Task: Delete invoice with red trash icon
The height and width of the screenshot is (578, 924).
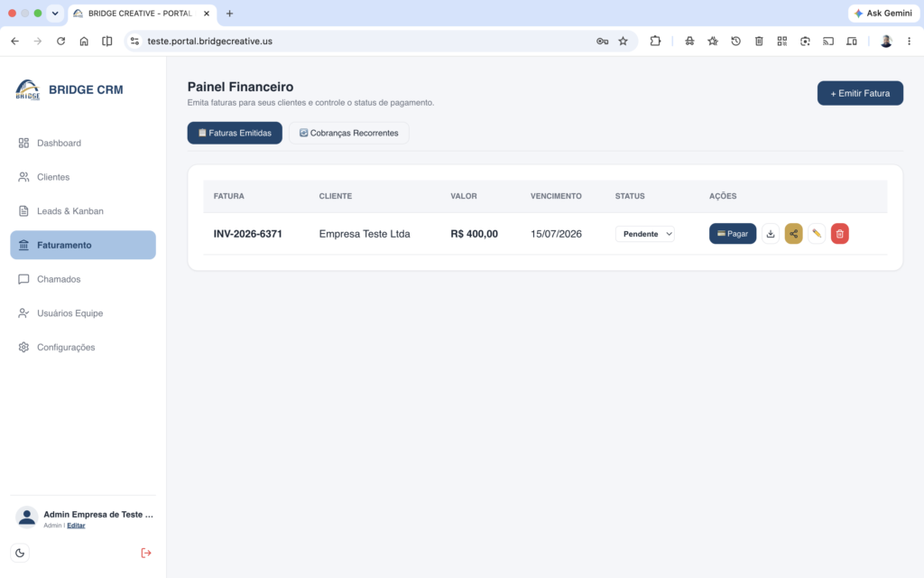Action: click(840, 234)
